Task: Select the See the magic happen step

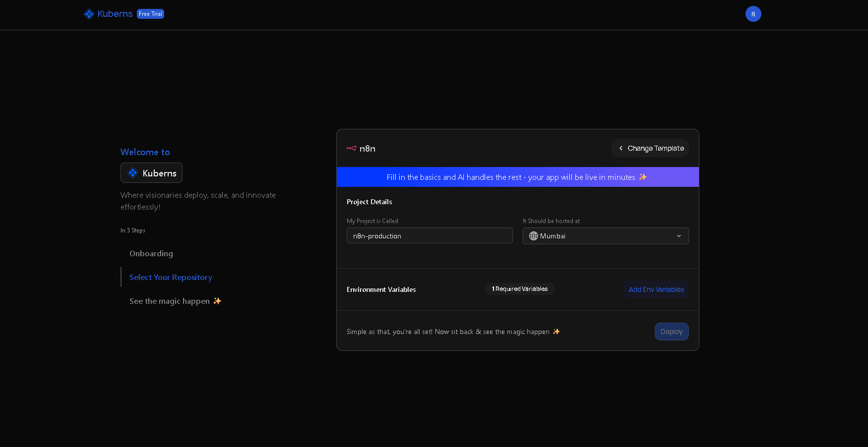Action: point(169,301)
